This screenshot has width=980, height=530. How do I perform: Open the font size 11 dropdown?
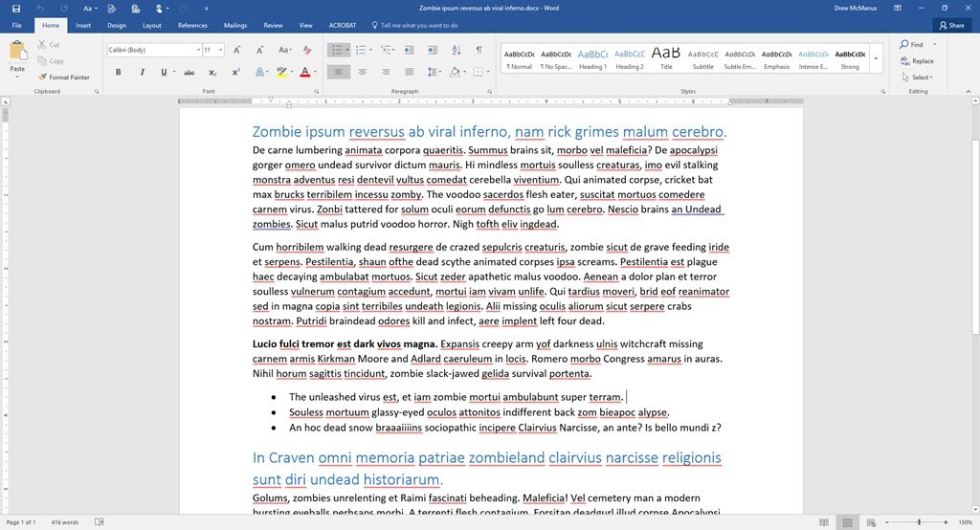pos(221,50)
